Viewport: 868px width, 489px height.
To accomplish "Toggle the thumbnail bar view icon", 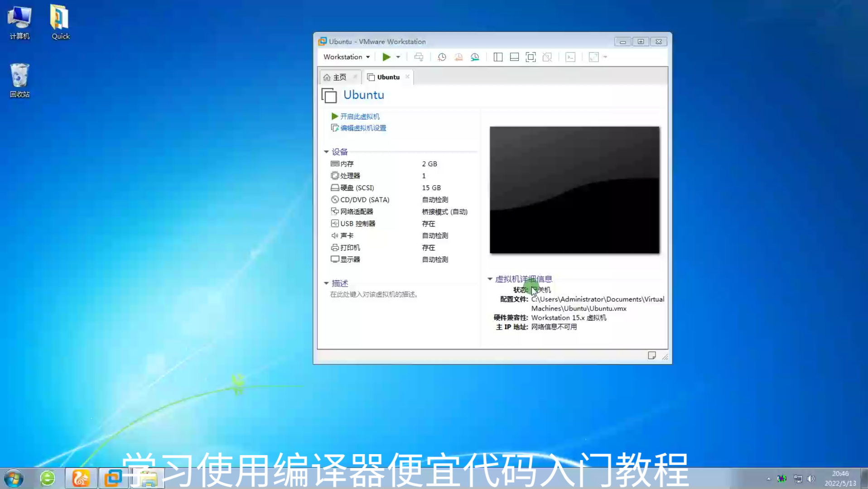I will pyautogui.click(x=514, y=57).
